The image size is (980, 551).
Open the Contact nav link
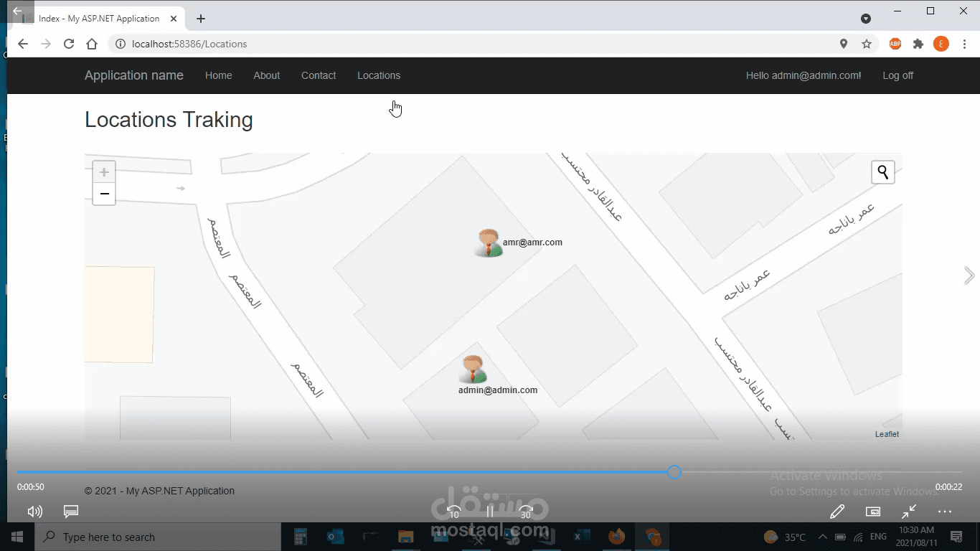(x=319, y=75)
